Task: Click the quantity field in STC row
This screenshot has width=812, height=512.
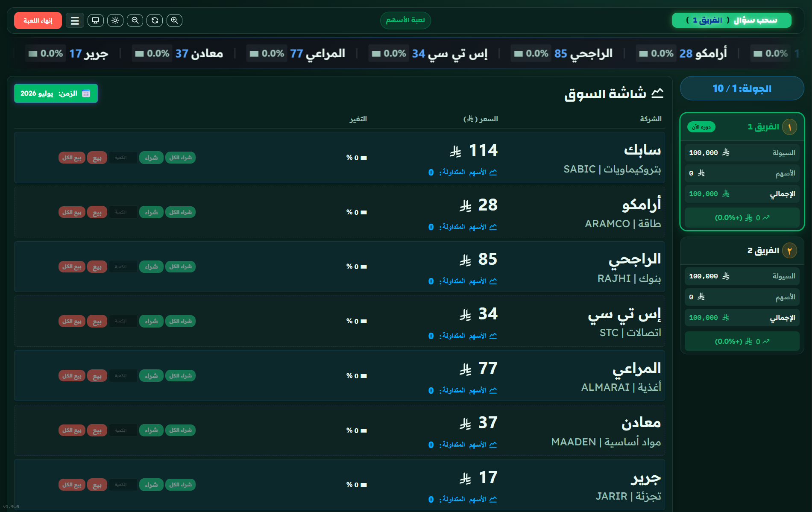Action: [123, 321]
